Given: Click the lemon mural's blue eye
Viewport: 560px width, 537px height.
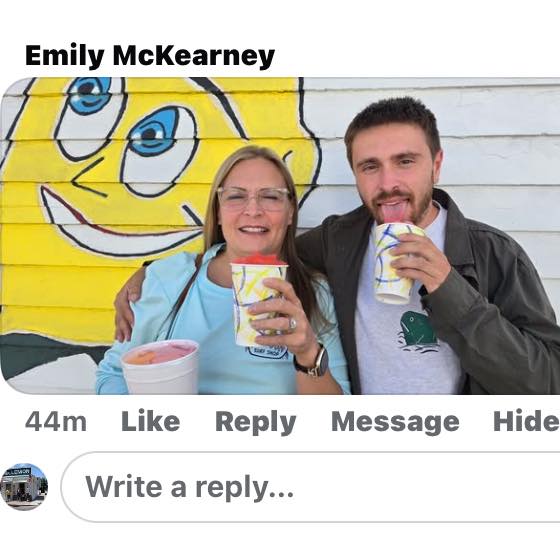Looking at the screenshot, I should click(154, 131).
